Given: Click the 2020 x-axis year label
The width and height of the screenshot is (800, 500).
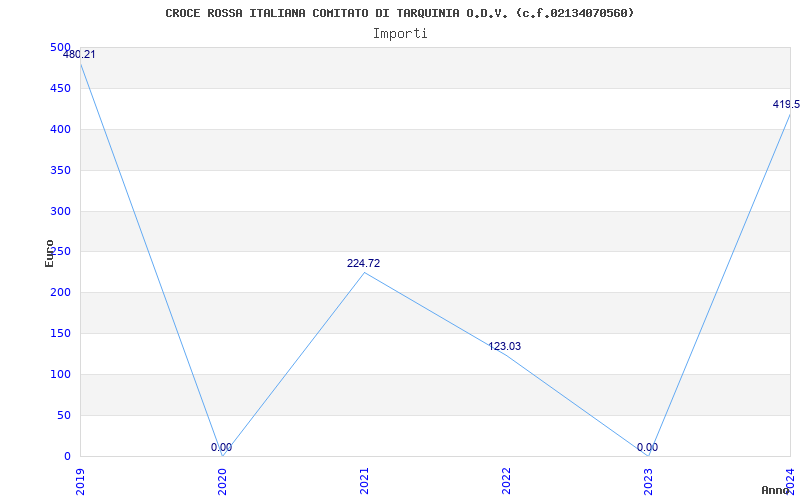Looking at the screenshot, I should 222,480.
